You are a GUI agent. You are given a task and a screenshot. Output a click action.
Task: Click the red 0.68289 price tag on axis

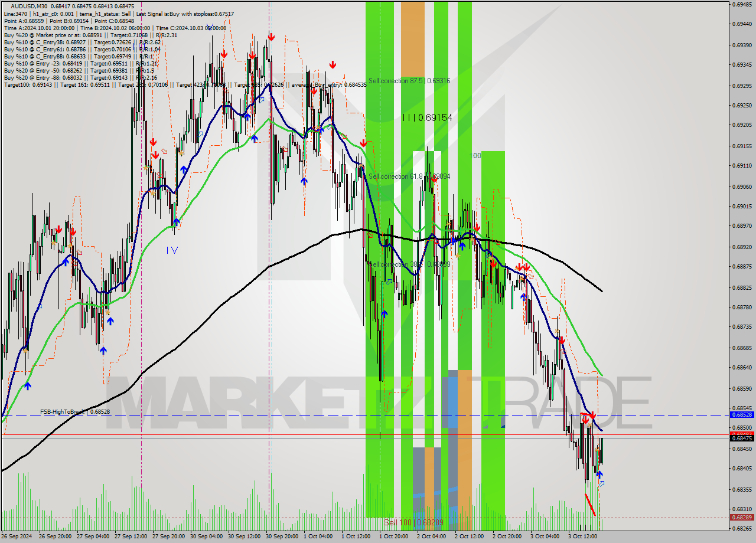[x=742, y=518]
